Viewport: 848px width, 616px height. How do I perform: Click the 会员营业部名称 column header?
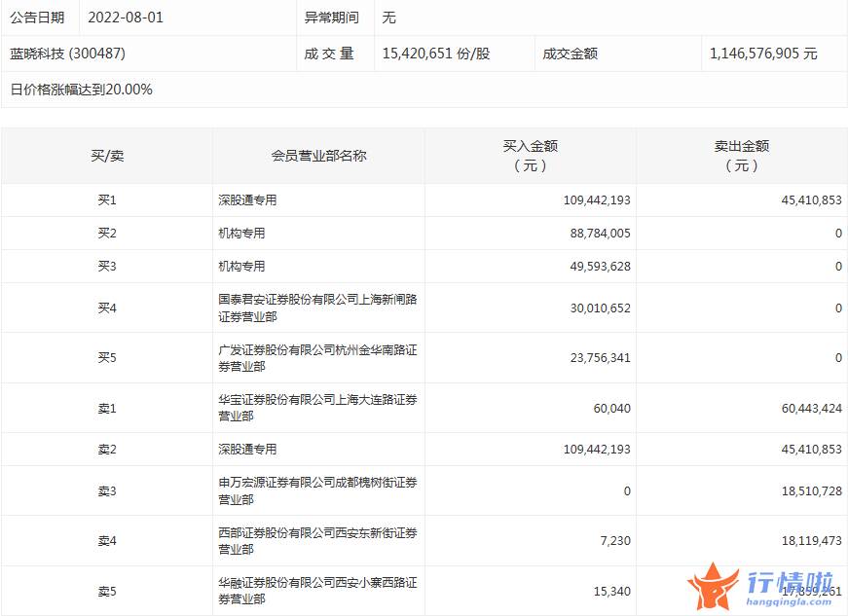pyautogui.click(x=319, y=156)
